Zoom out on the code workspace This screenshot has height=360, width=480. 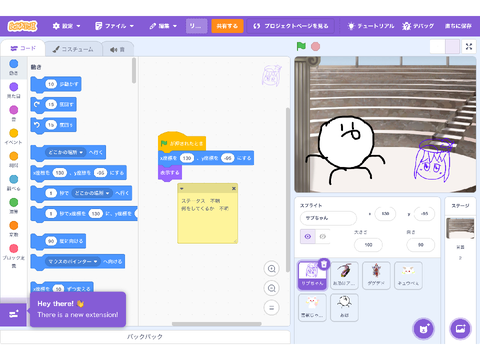(x=272, y=288)
